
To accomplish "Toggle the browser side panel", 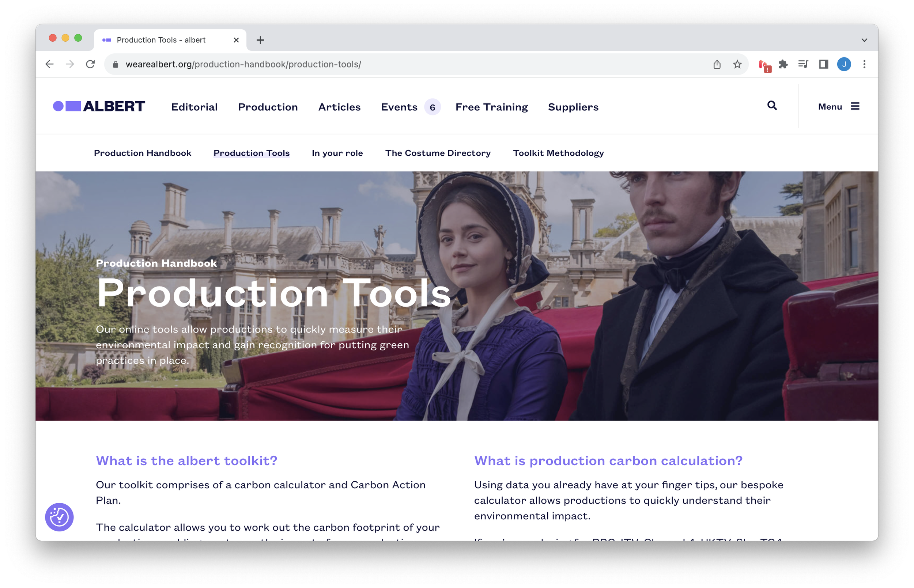I will [823, 64].
